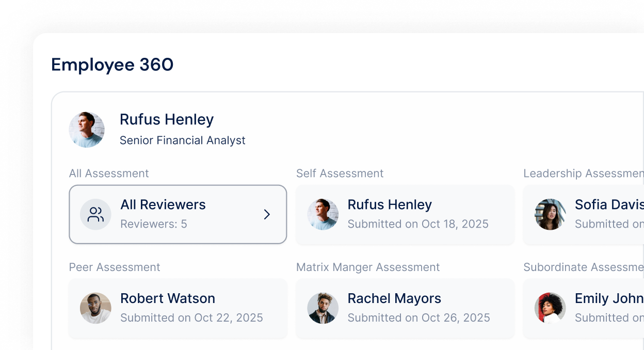This screenshot has height=350, width=644.
Task: Click Rufus Henley's header profile photo
Action: tap(87, 130)
